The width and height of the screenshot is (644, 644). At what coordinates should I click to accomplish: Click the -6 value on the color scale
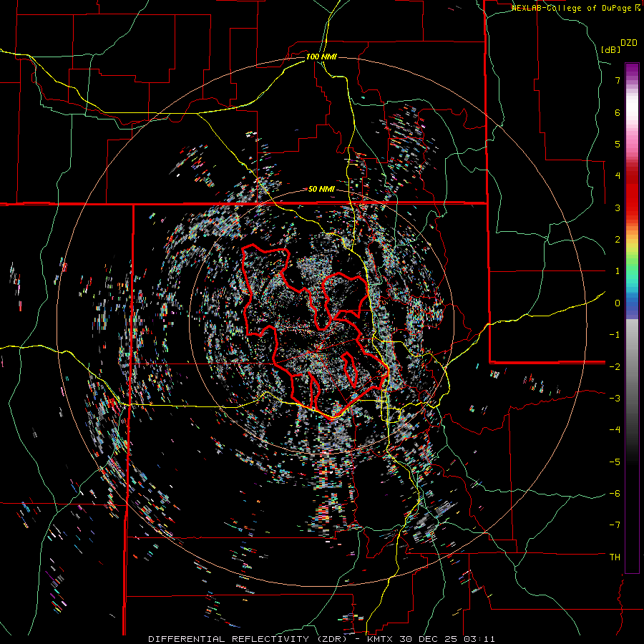615,494
